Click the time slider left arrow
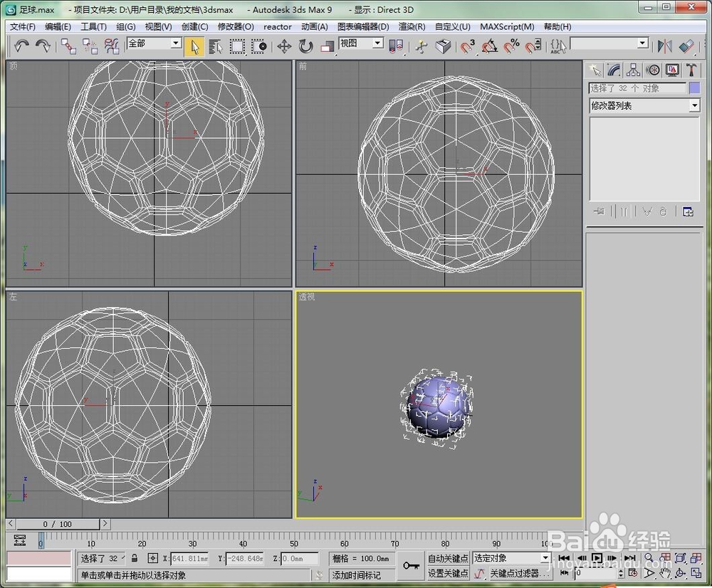Image resolution: width=712 pixels, height=588 pixels. coord(11,524)
